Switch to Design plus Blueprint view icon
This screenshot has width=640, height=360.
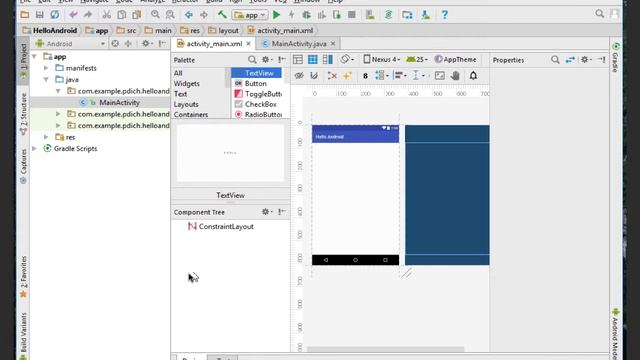(x=327, y=60)
